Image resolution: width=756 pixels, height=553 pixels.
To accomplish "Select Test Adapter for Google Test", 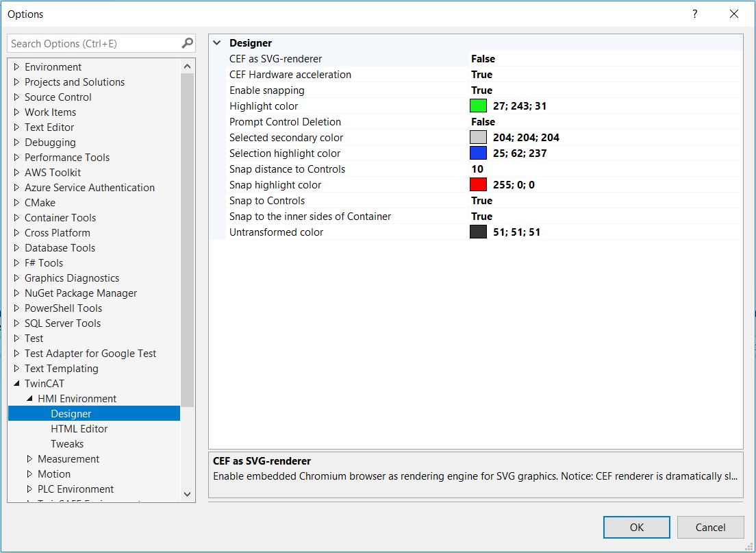I will click(90, 353).
